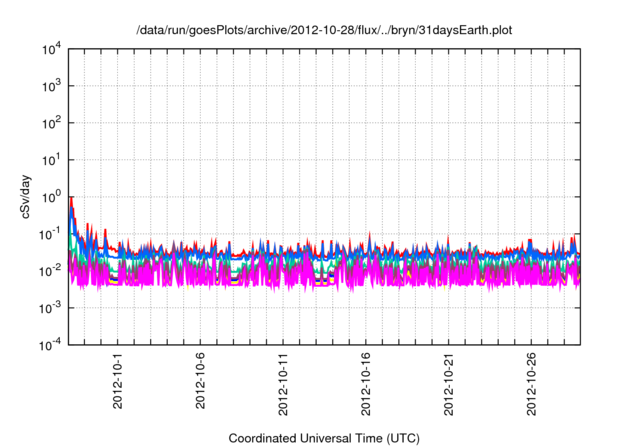Select the 2012-10-1 date tick label
This screenshot has height=448, width=640.
coord(118,381)
